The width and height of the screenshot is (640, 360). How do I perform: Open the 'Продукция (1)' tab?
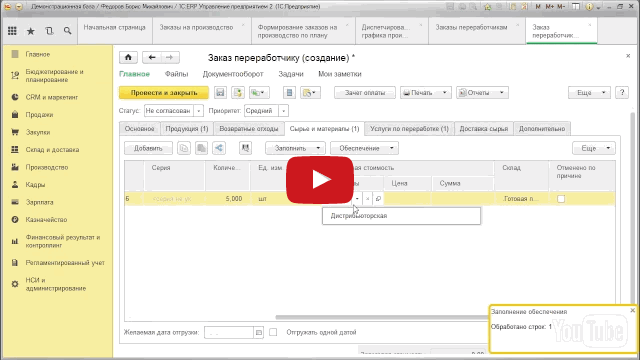coord(187,129)
